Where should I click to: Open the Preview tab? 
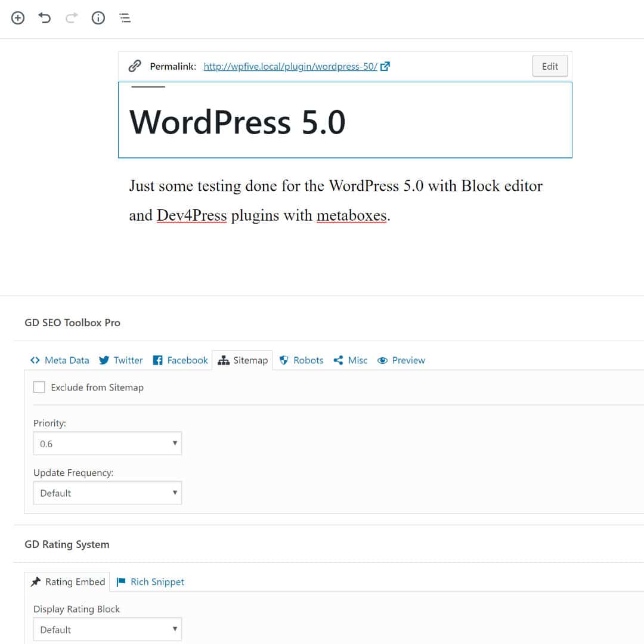pyautogui.click(x=401, y=360)
